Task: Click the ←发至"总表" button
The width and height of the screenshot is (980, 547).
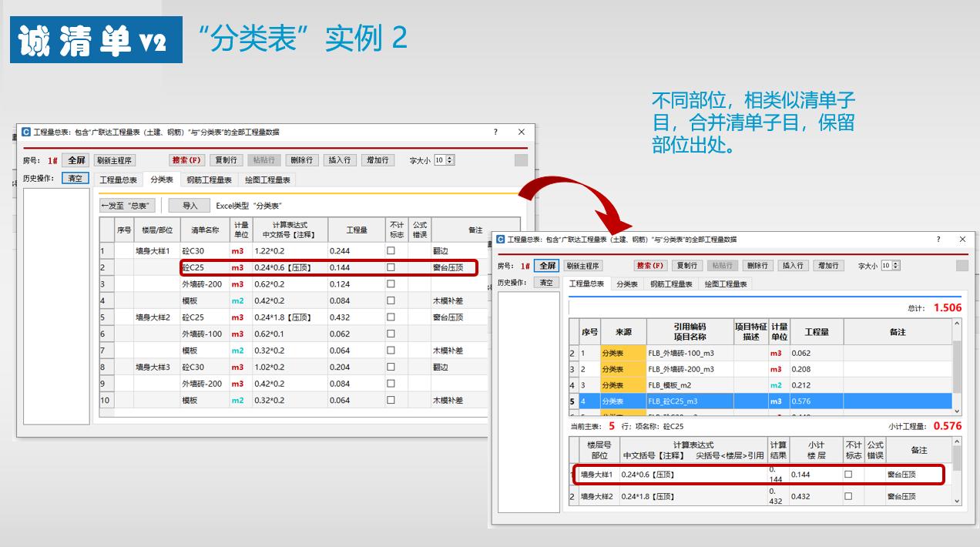Action: pos(128,206)
